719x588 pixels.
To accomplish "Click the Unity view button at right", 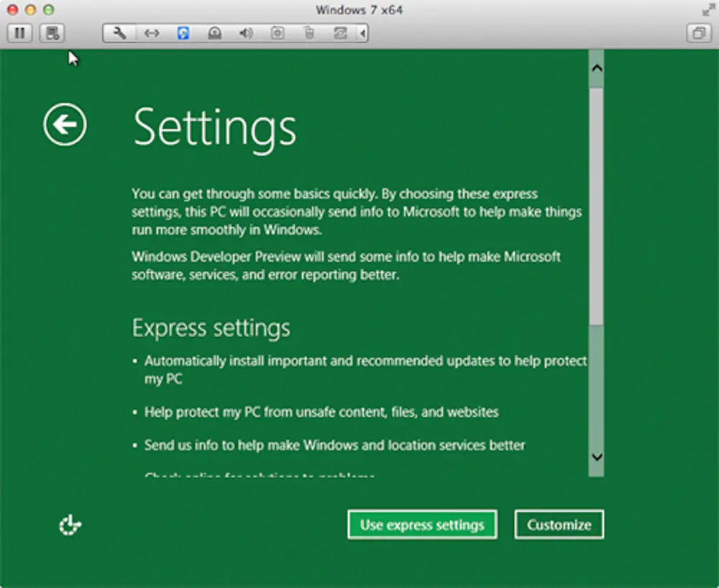I will (x=698, y=33).
